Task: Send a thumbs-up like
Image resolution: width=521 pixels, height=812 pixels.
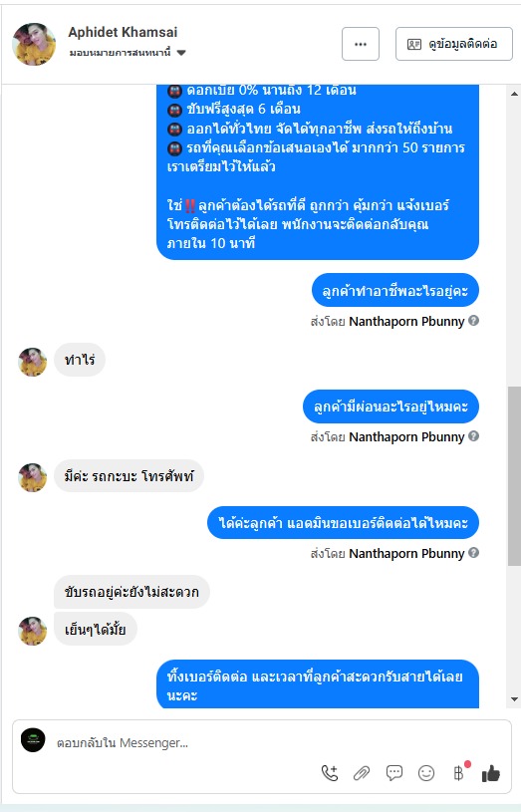Action: pyautogui.click(x=490, y=774)
